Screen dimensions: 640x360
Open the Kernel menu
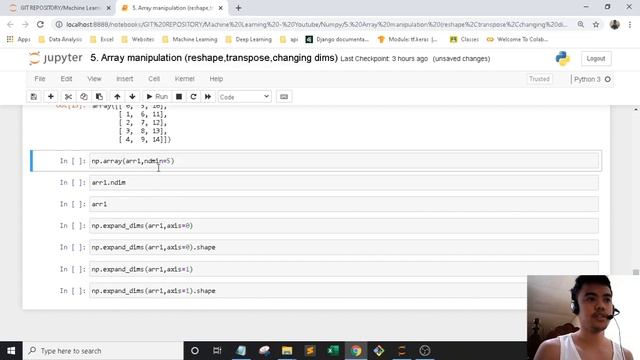point(184,79)
